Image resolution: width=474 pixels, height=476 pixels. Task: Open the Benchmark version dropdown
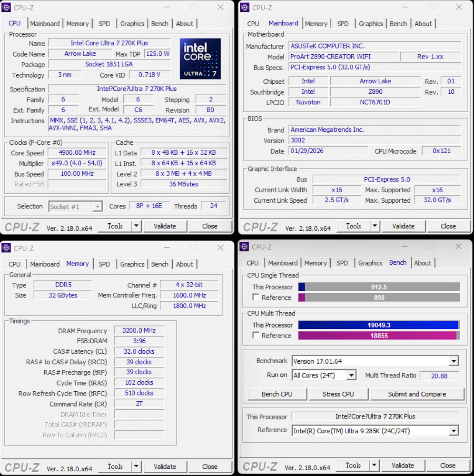coord(453,361)
